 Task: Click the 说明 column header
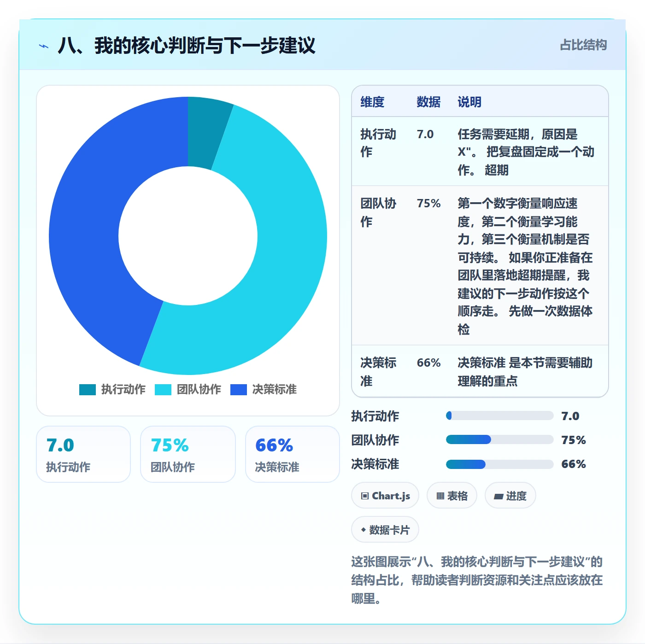[x=469, y=102]
